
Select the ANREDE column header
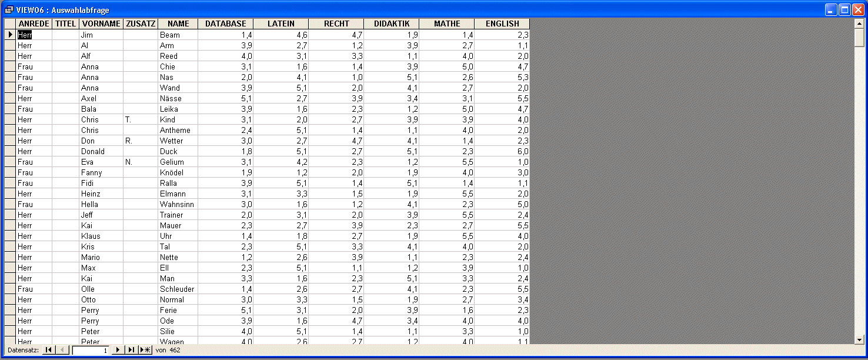click(x=34, y=24)
